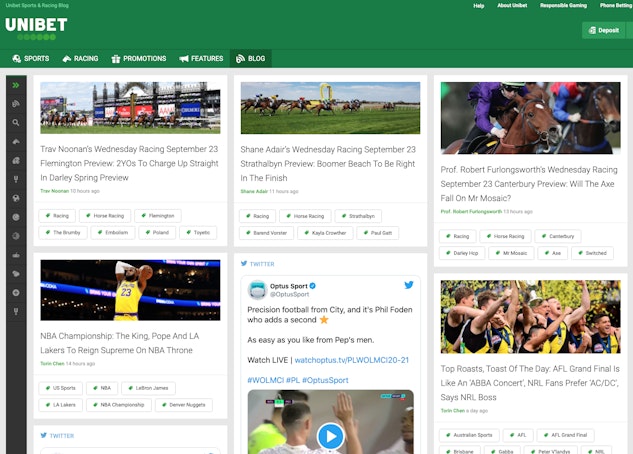Open the Racing menu tab

click(80, 59)
